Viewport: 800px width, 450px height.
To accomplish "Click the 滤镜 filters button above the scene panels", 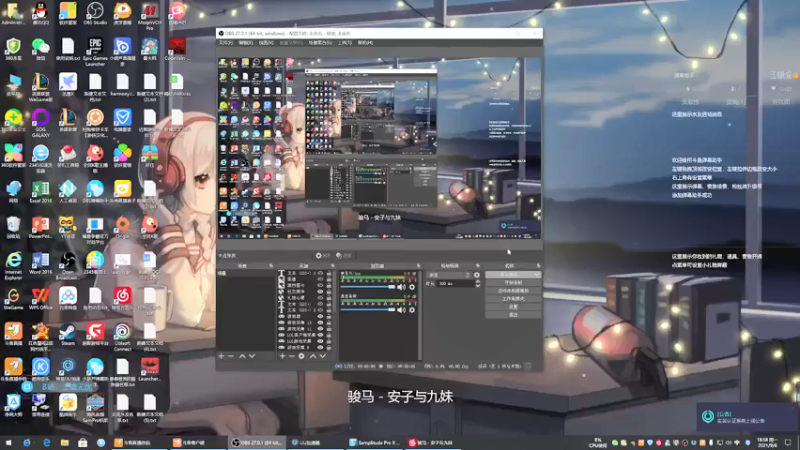I will click(344, 256).
